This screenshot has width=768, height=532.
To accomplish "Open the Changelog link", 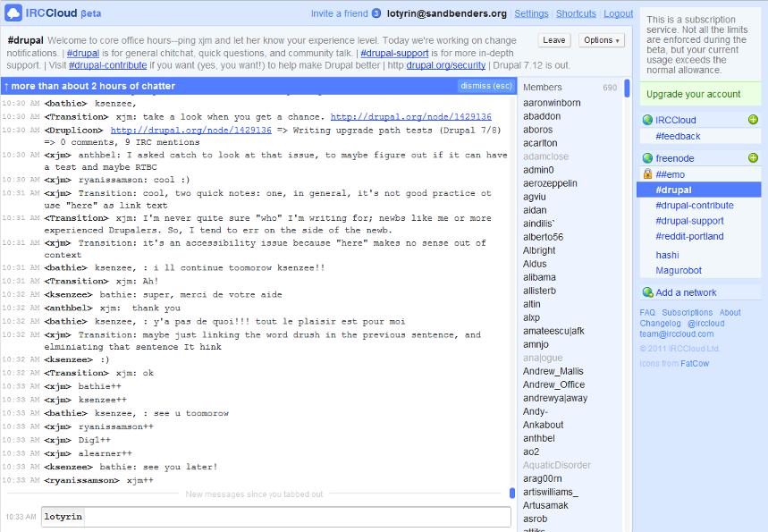I will pos(660,324).
